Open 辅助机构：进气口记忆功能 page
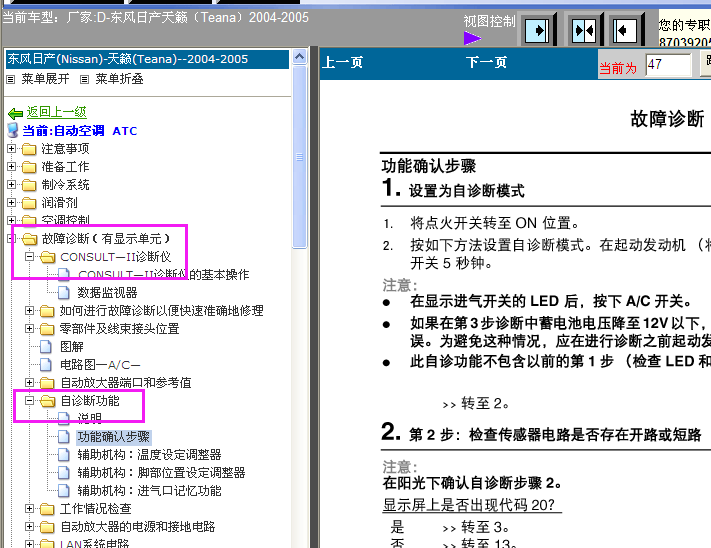Screen dimensions: 711x548 pyautogui.click(x=149, y=490)
